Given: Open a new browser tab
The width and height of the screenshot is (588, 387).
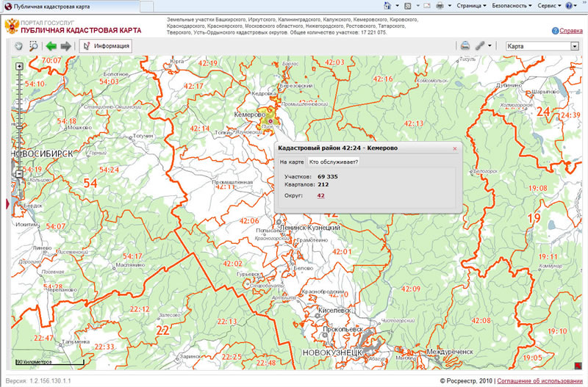Looking at the screenshot, I should point(146,7).
